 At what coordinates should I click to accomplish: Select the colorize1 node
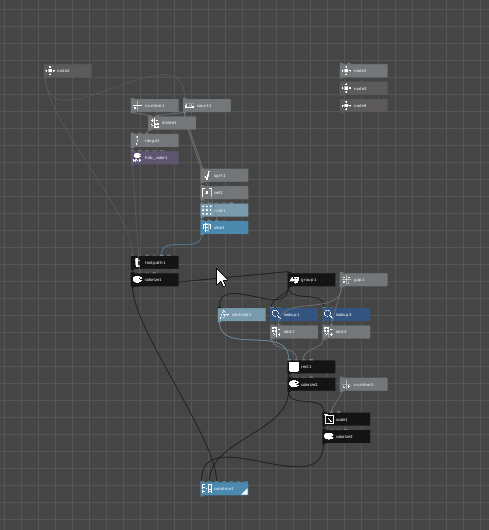155,280
